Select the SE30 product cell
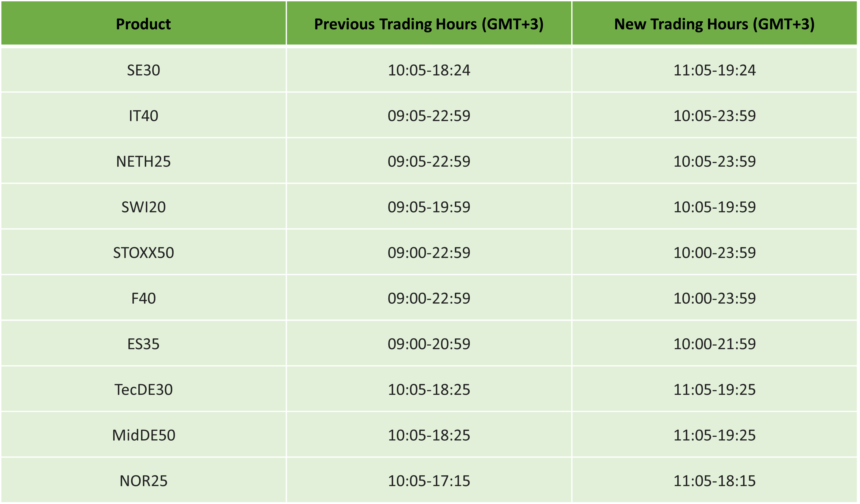860x504 pixels. (143, 70)
